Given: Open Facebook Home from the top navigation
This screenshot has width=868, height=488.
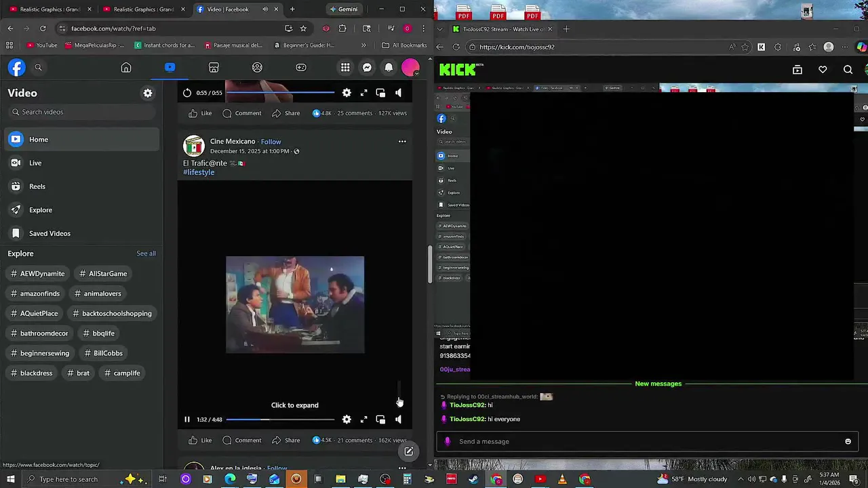Looking at the screenshot, I should tap(126, 67).
